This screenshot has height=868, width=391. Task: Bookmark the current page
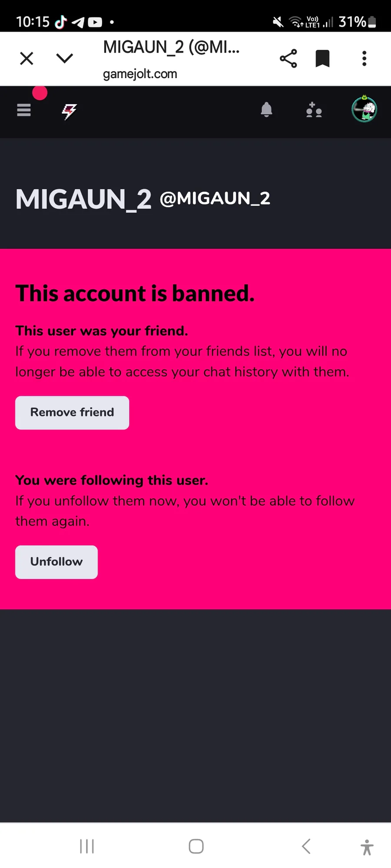click(322, 59)
